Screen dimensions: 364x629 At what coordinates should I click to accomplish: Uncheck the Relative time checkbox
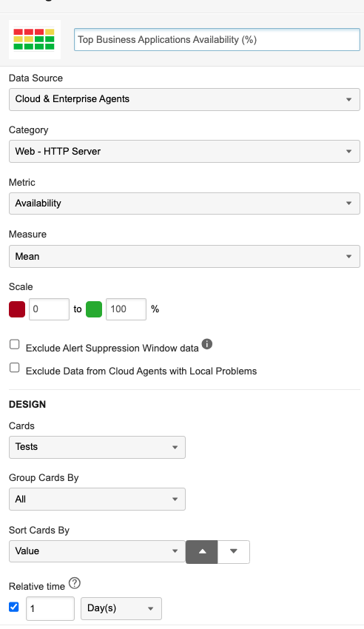pyautogui.click(x=14, y=607)
